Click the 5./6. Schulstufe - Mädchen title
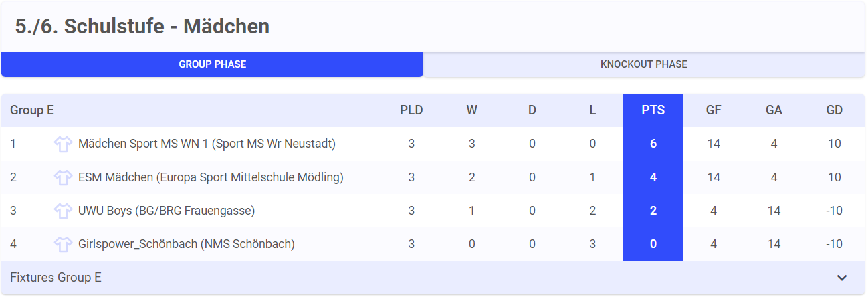Screen dimensions: 868x299 pos(142,27)
